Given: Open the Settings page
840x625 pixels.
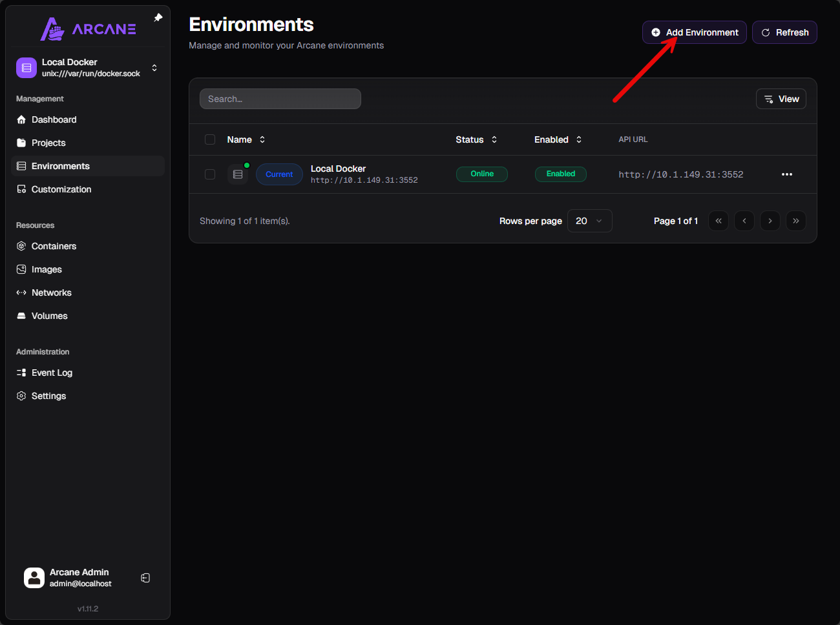Looking at the screenshot, I should (88, 396).
